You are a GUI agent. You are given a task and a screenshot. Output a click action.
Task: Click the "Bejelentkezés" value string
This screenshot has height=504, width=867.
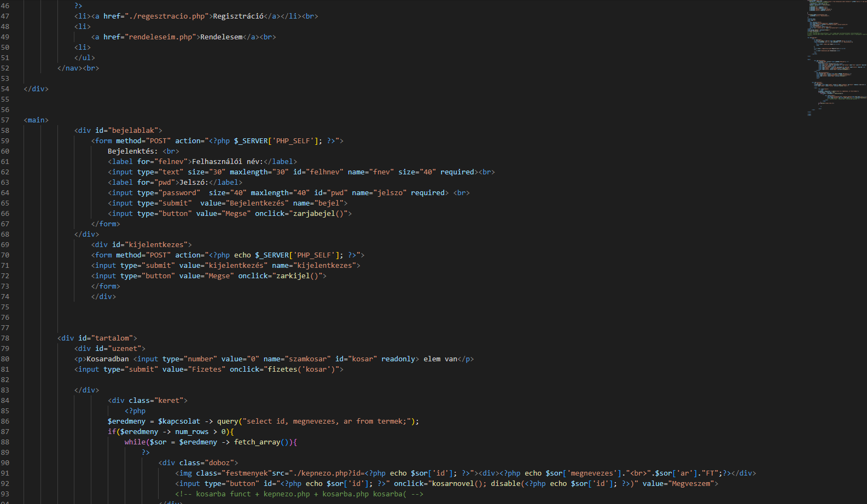[x=257, y=203]
